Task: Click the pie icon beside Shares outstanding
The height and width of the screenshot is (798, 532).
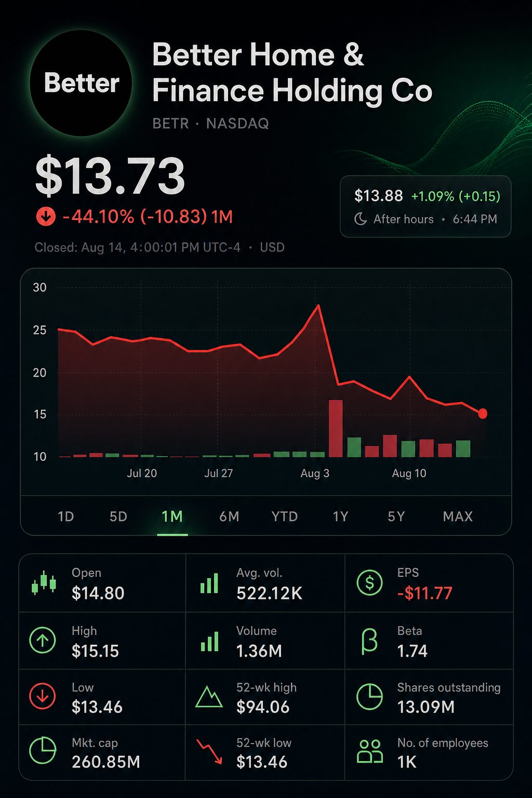Action: 369,697
